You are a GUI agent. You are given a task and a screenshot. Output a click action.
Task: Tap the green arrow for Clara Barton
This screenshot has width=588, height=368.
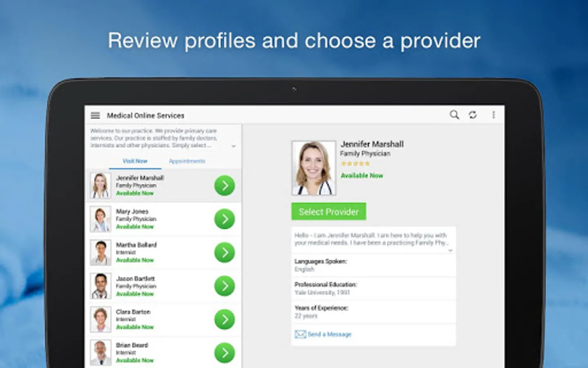[x=225, y=319]
